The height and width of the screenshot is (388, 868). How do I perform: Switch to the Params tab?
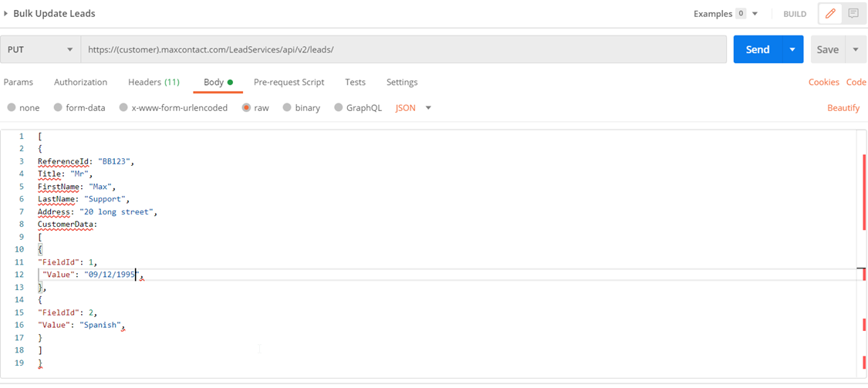pyautogui.click(x=19, y=82)
